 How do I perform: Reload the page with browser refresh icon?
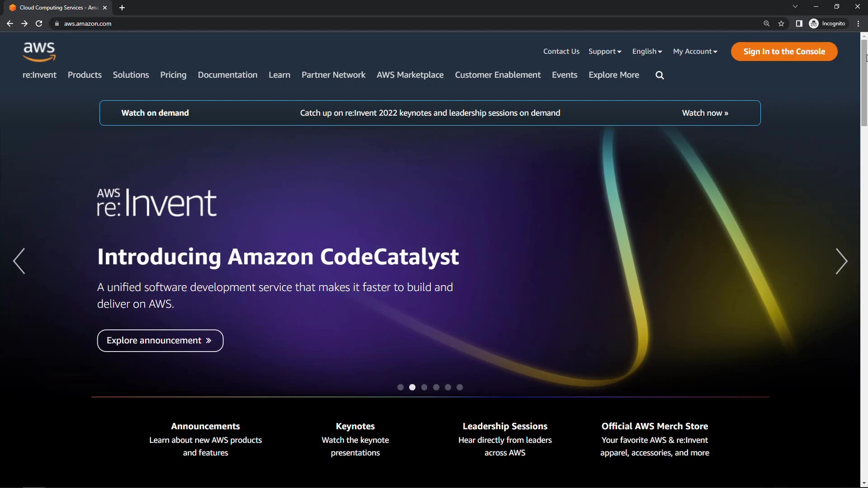(39, 23)
